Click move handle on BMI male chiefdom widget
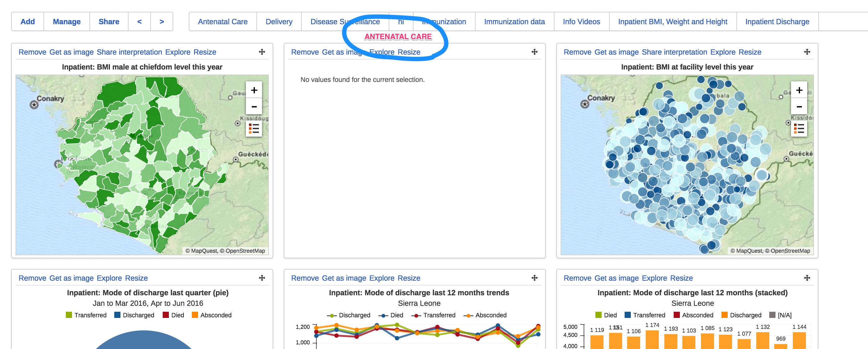Screen dimensions: 868x349 coord(262,52)
